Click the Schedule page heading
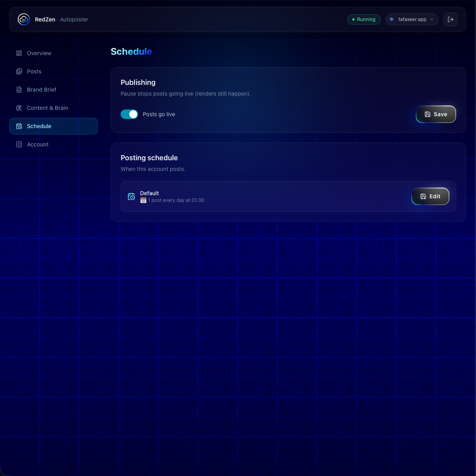This screenshot has height=476, width=476. [131, 52]
